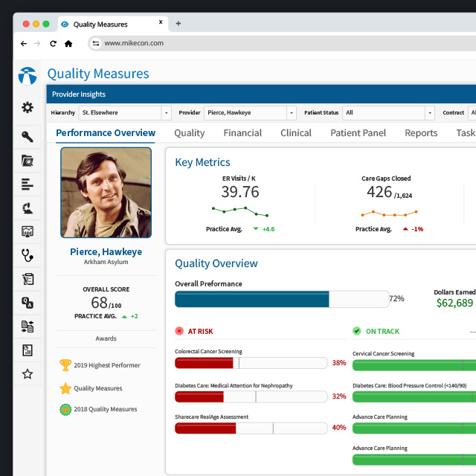This screenshot has width=476, height=476.
Task: Open the monitor chart icon in the sidebar
Action: 28,231
